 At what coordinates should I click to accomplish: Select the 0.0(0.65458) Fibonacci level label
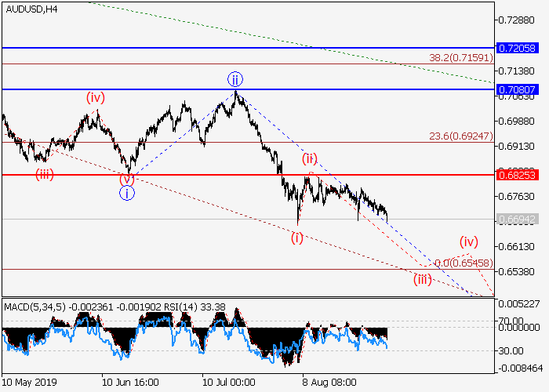point(464,263)
